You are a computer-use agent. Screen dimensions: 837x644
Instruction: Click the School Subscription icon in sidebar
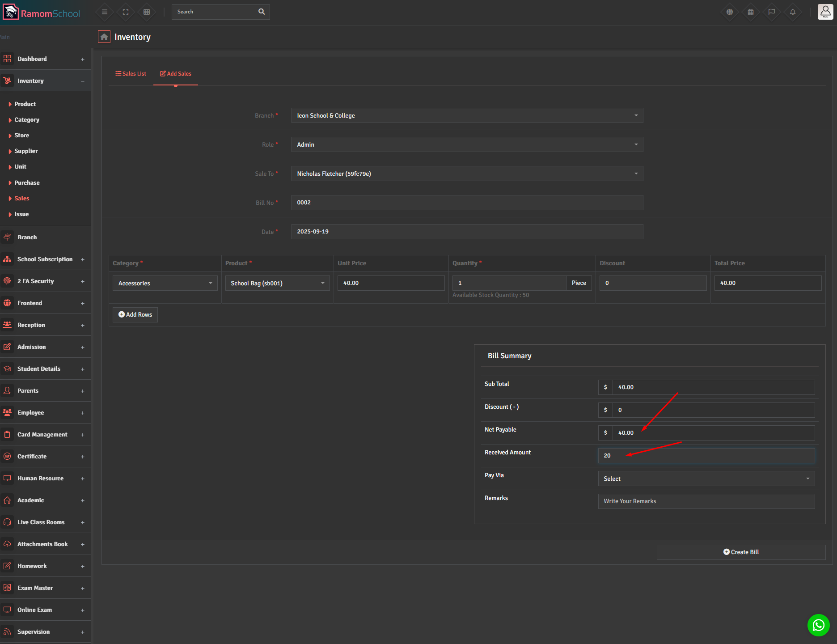coord(7,259)
